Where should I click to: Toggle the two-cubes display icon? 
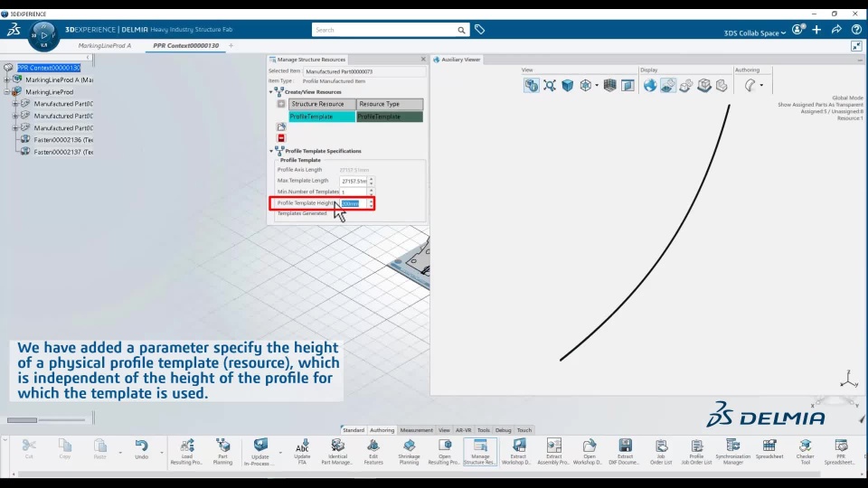[686, 85]
